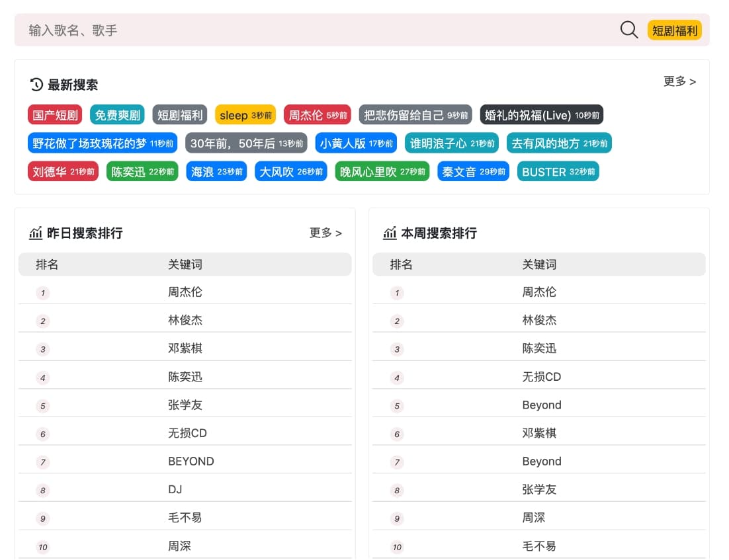The height and width of the screenshot is (560, 729).
Task: Select the BUSTER recent search tag
Action: 558,172
